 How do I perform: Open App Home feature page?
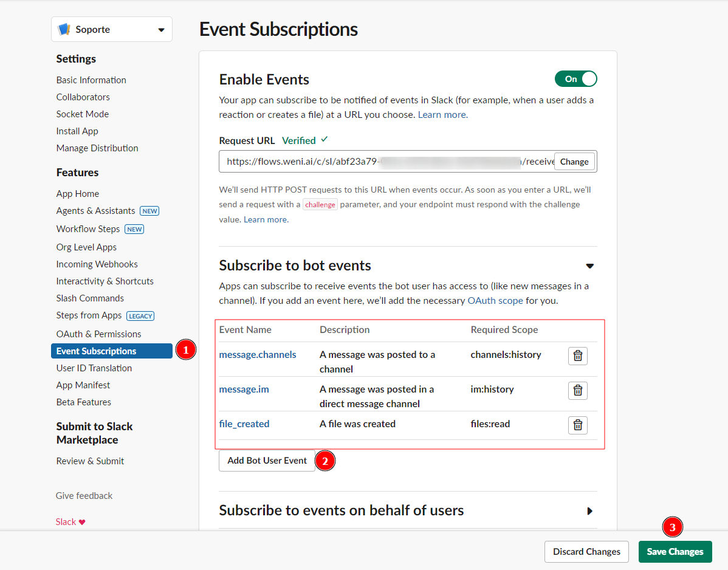[x=78, y=194]
